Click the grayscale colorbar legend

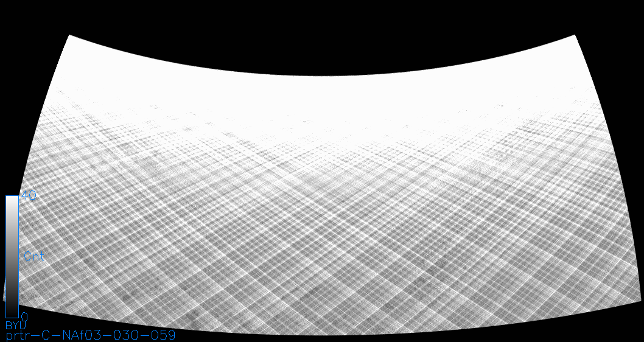click(12, 257)
